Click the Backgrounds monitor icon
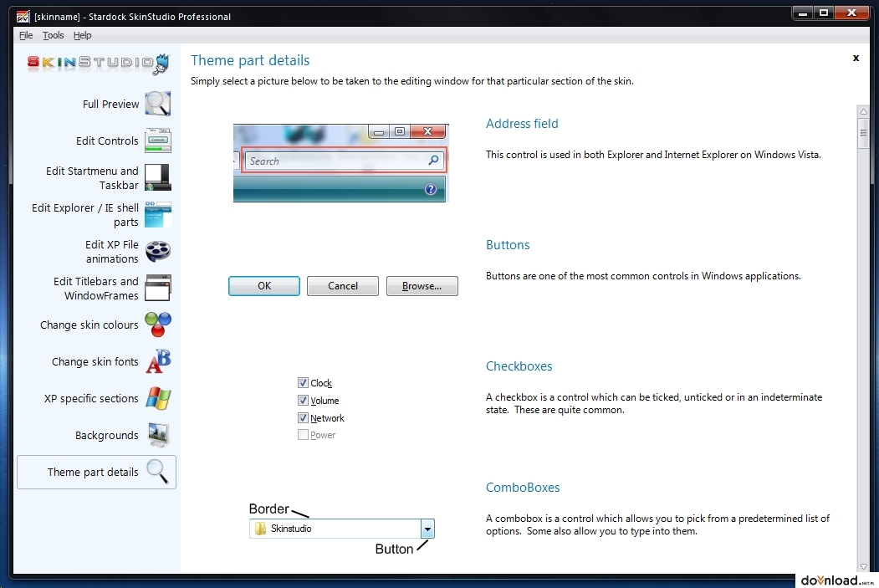Screen dimensions: 879x588 pos(158,434)
